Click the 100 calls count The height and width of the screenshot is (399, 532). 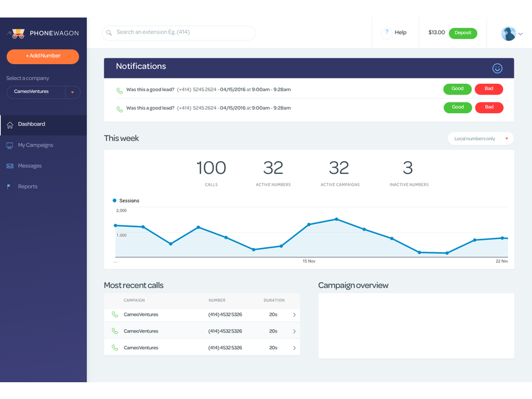[211, 168]
